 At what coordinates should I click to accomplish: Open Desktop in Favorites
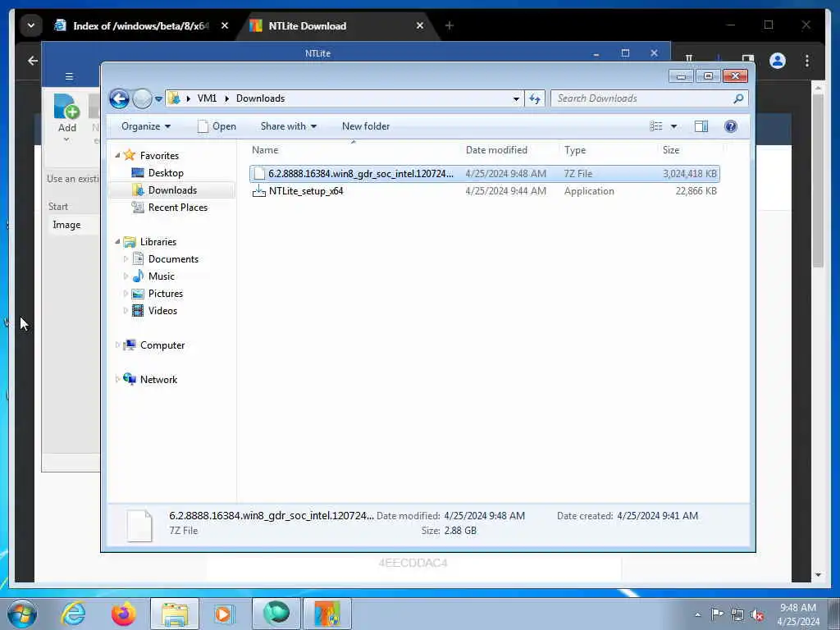[166, 173]
